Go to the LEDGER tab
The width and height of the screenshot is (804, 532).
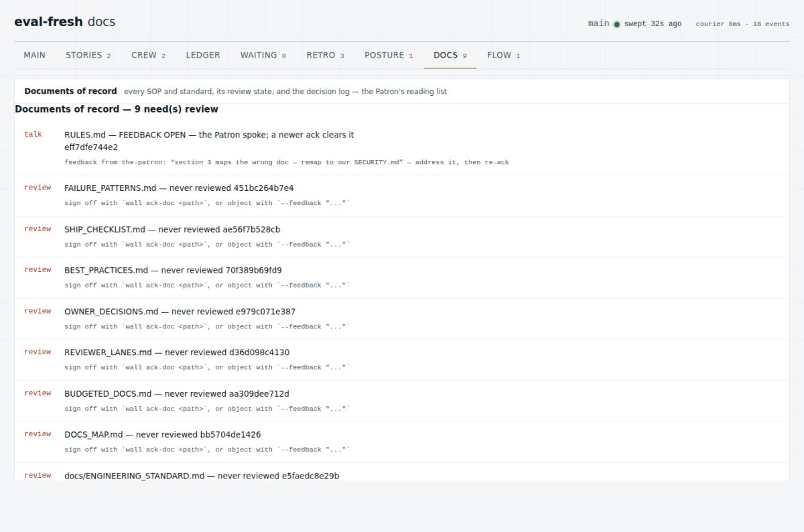point(203,55)
